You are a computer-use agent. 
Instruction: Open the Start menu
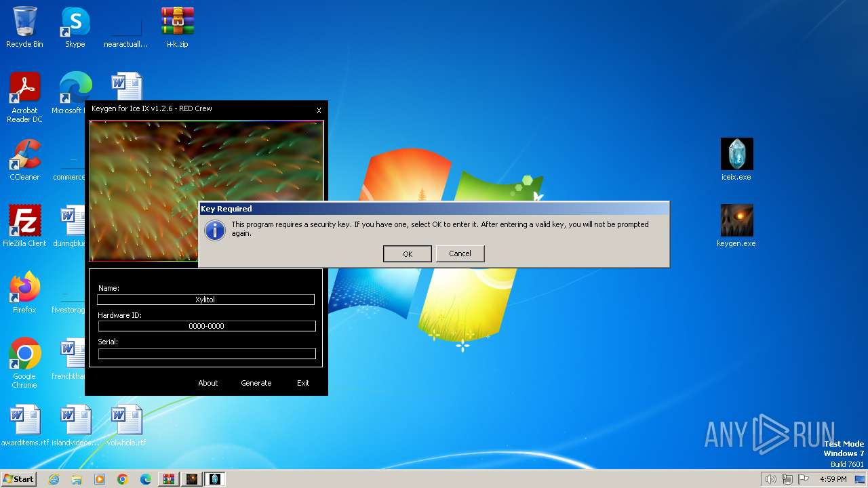(18, 479)
